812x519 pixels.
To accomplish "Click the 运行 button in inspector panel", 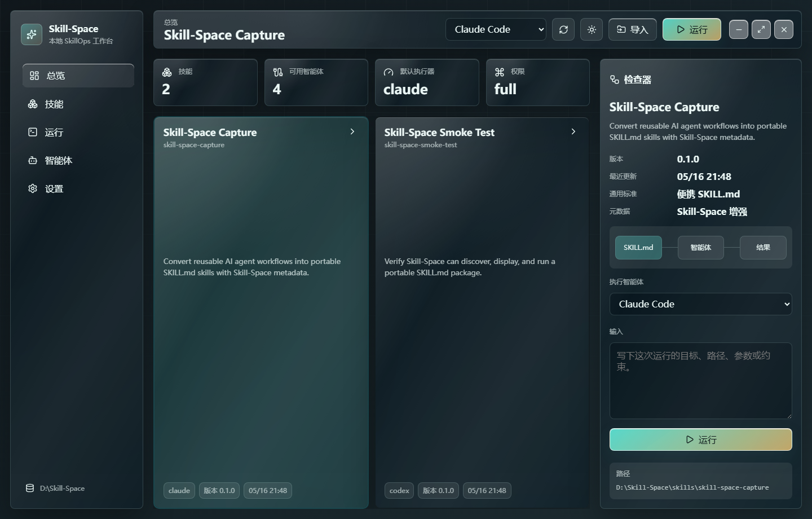I will click(x=701, y=439).
